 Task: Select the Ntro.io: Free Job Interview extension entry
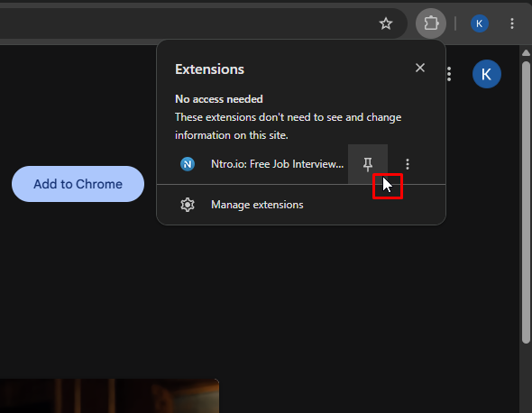click(x=277, y=164)
